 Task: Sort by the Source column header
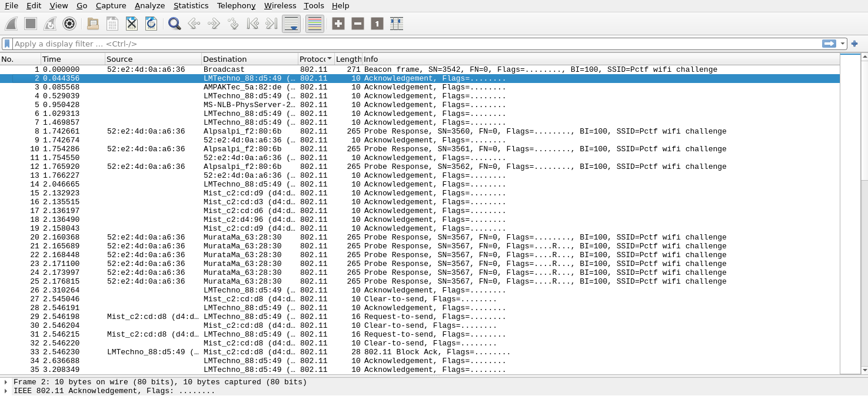tap(153, 59)
